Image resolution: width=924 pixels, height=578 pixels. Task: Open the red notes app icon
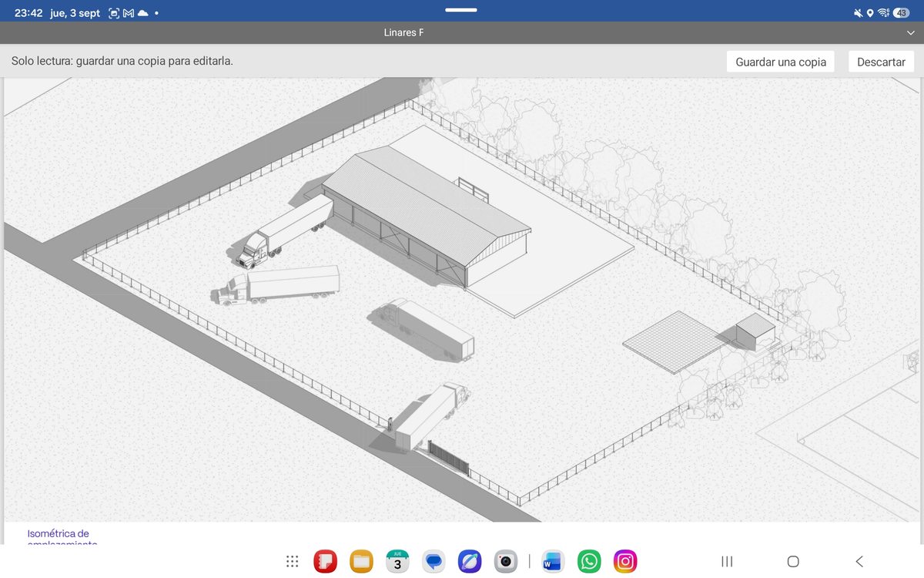pyautogui.click(x=326, y=562)
